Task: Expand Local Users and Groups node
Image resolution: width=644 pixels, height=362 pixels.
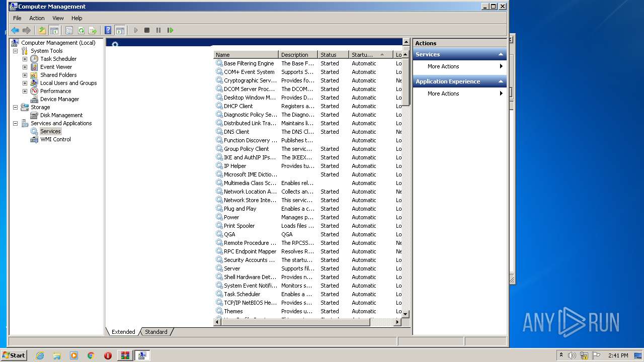Action: click(x=25, y=83)
